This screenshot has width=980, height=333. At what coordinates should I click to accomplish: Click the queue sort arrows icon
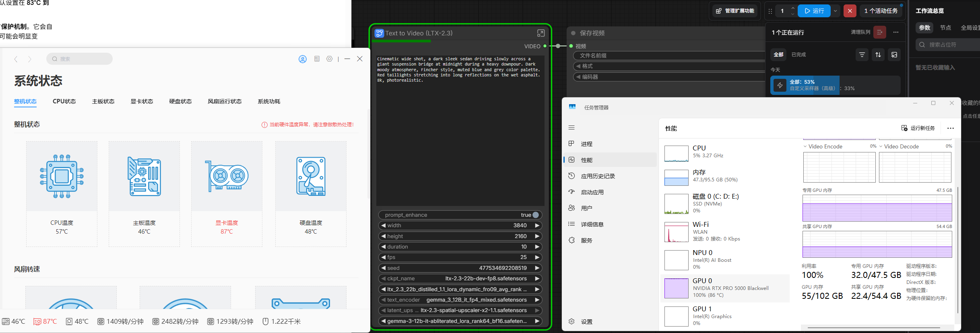[878, 55]
